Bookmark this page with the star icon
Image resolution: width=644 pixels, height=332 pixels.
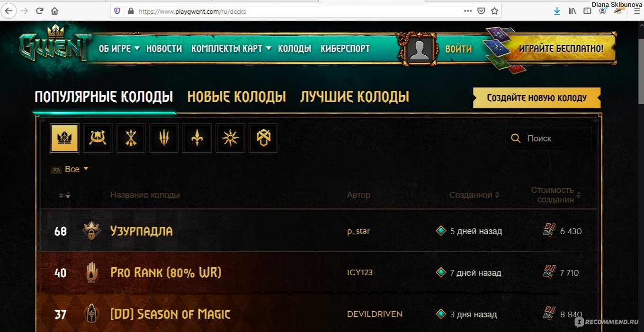tap(494, 11)
